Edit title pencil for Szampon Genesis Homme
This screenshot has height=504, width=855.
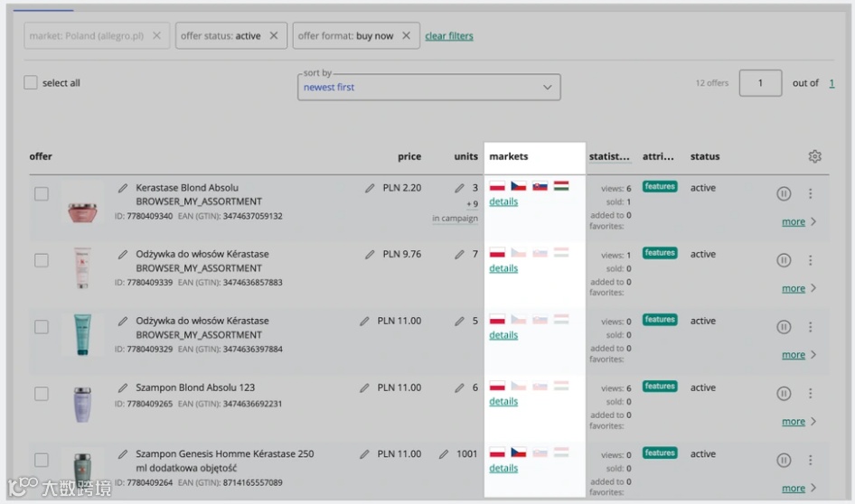pyautogui.click(x=123, y=454)
